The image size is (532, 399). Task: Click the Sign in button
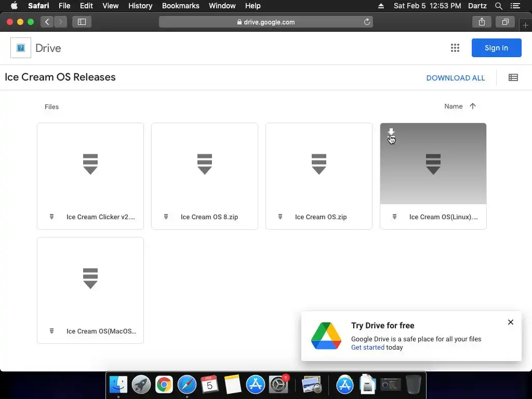[496, 48]
